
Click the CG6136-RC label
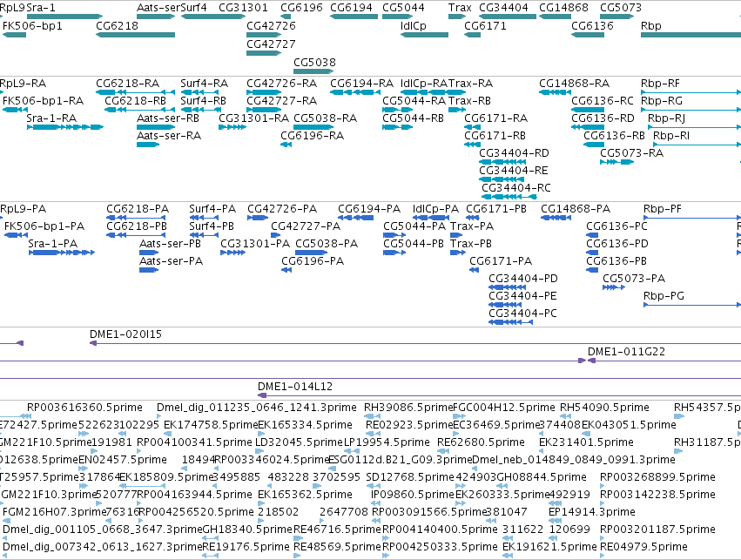pyautogui.click(x=603, y=101)
